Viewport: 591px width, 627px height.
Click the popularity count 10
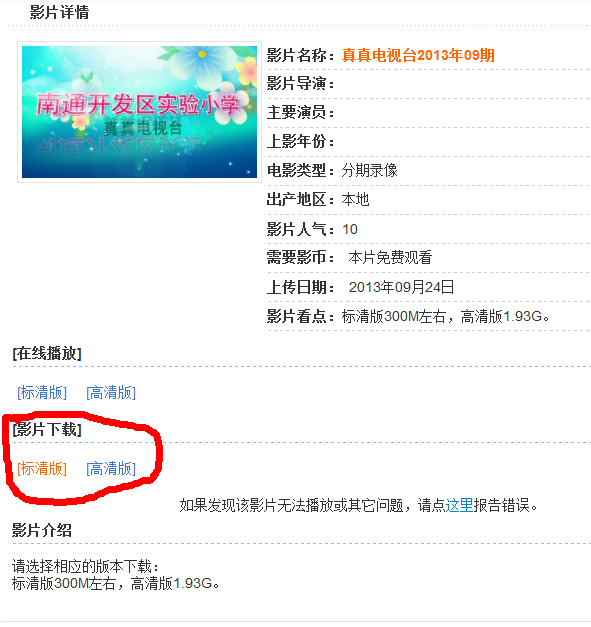[x=350, y=229]
